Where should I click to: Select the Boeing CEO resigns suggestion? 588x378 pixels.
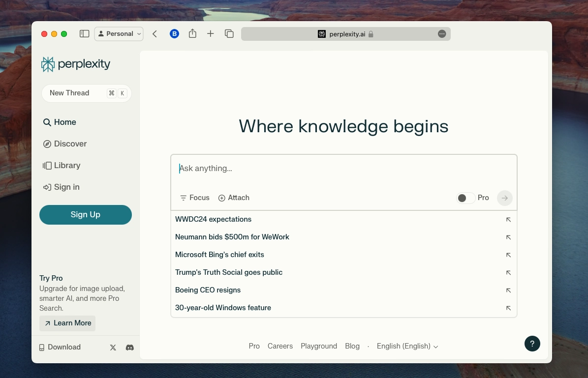pyautogui.click(x=344, y=291)
